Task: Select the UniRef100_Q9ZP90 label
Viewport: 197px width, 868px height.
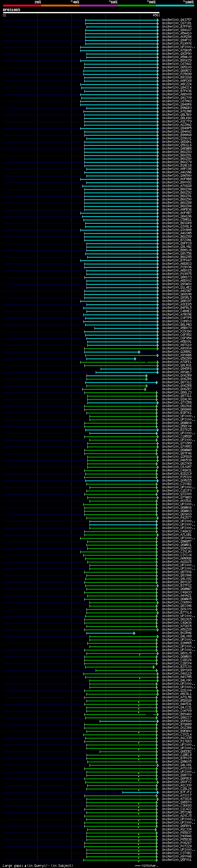Action: (x=177, y=54)
